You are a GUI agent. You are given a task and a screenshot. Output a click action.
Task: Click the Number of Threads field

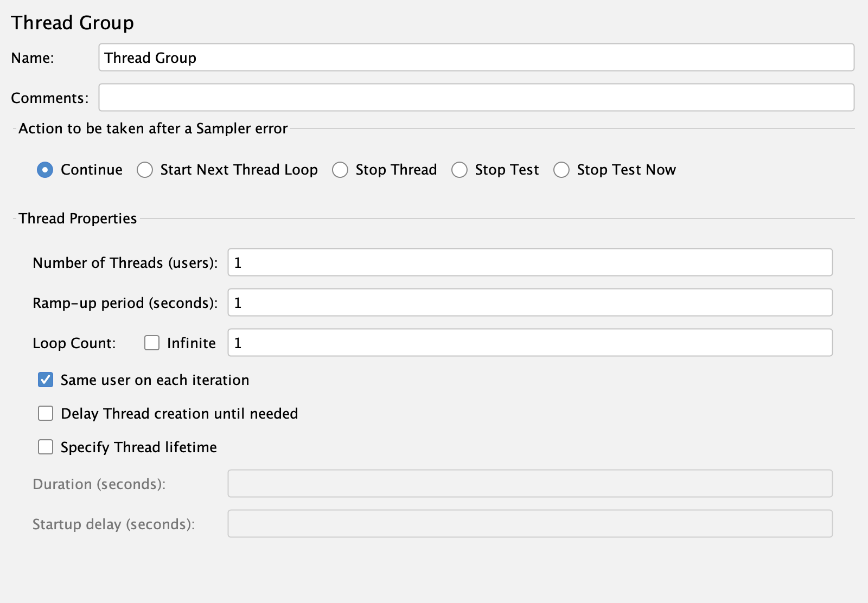529,262
